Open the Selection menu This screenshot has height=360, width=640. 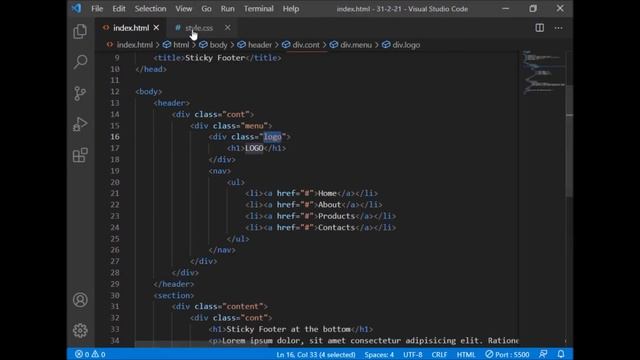pyautogui.click(x=150, y=9)
